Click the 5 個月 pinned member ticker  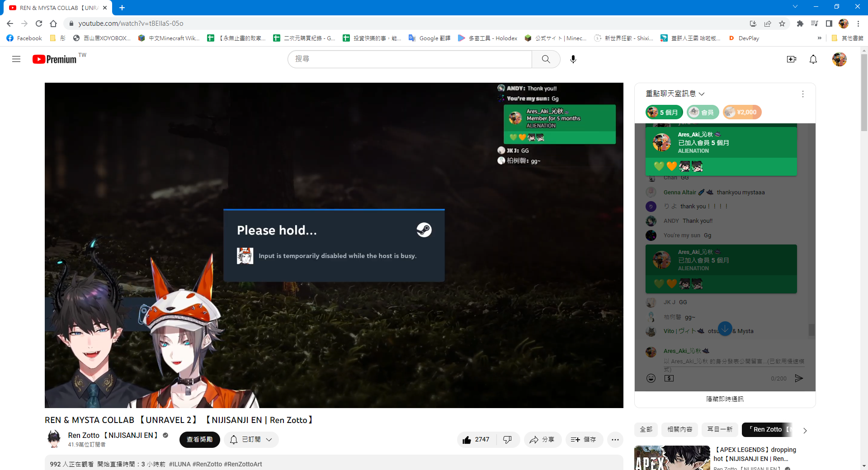[x=664, y=112]
